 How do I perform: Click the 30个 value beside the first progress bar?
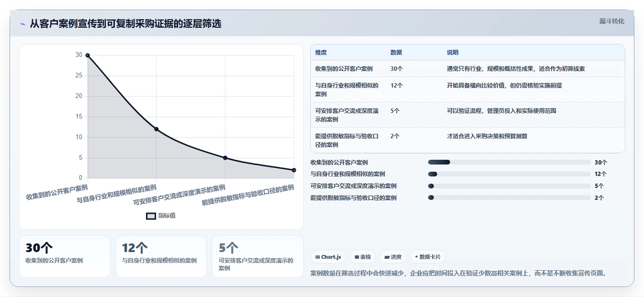coord(601,162)
